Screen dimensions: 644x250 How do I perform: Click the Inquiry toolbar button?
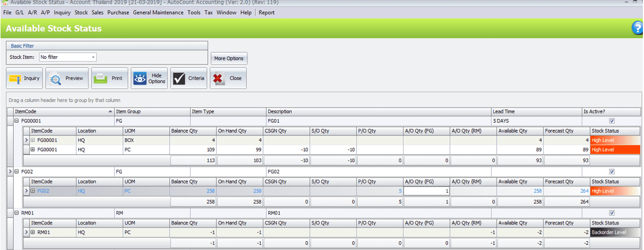[x=25, y=78]
